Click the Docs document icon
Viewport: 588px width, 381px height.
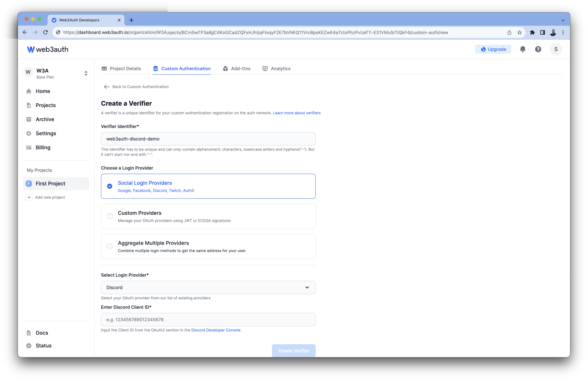point(29,333)
